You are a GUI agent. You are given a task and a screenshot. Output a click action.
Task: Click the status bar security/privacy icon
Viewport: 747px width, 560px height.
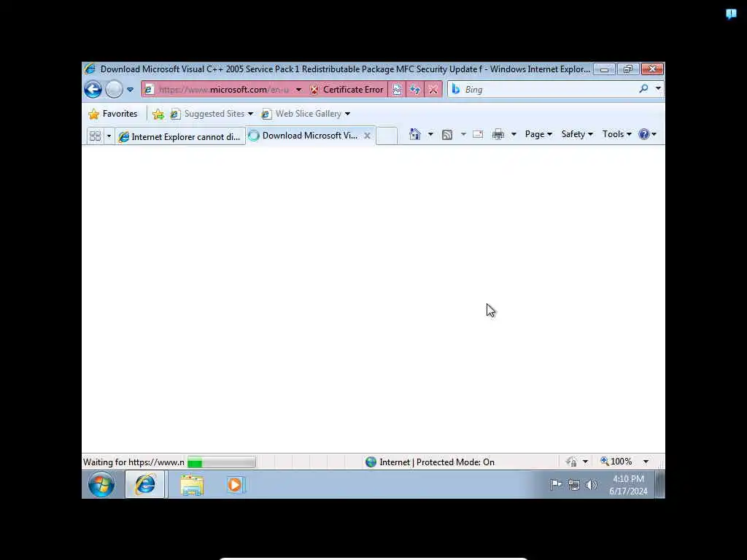click(571, 462)
